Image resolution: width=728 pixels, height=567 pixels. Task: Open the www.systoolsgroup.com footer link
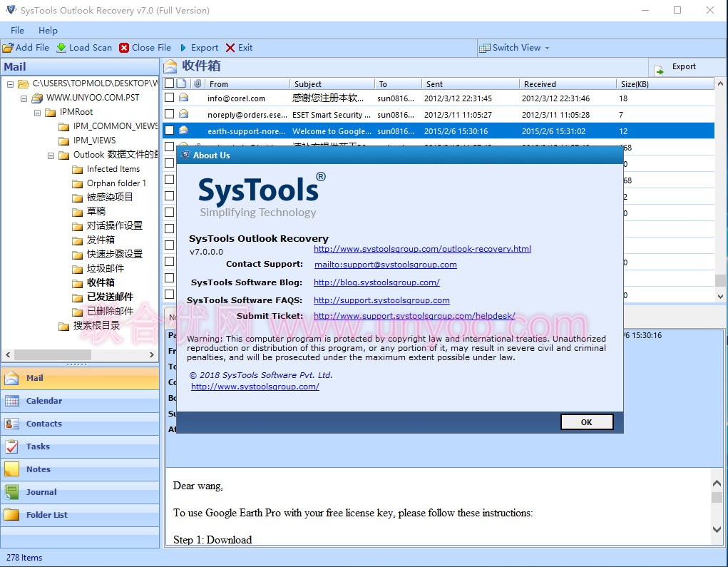[x=255, y=387]
